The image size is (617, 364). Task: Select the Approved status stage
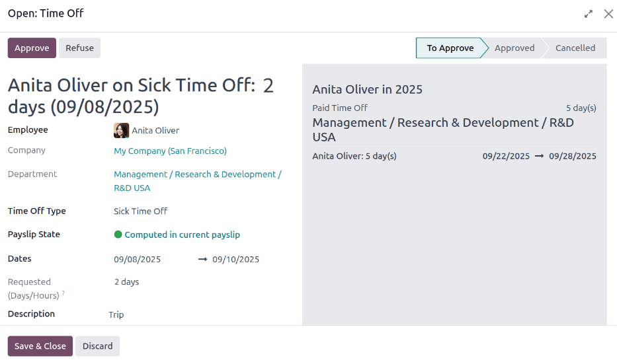[x=514, y=48]
